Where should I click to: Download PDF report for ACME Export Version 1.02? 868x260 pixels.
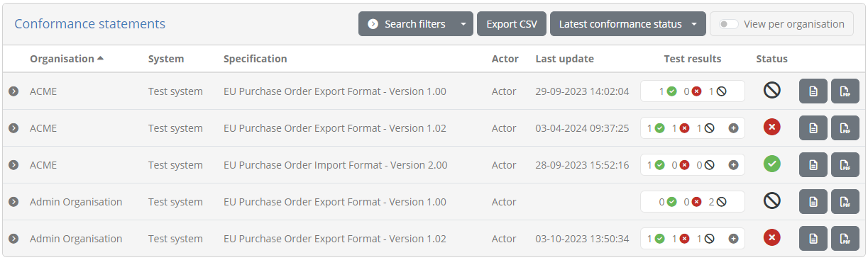845,128
